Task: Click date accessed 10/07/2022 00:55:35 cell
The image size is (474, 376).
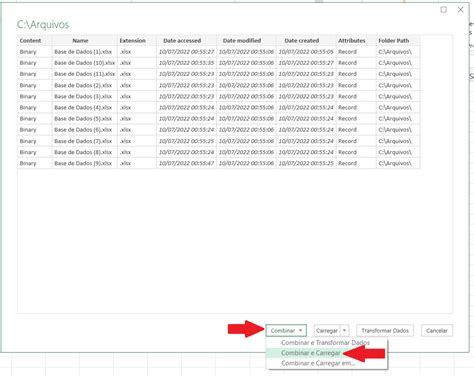Action: 186,63
